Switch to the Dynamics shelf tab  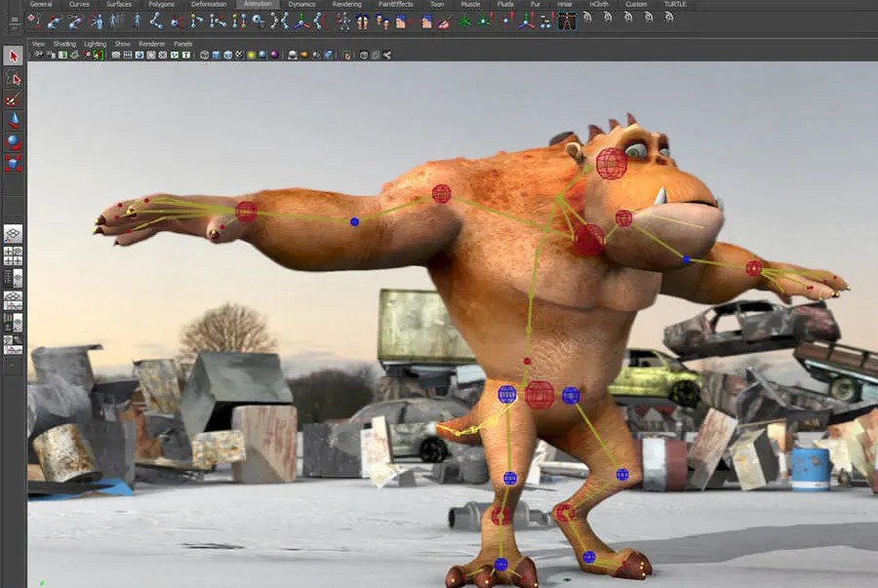(301, 4)
